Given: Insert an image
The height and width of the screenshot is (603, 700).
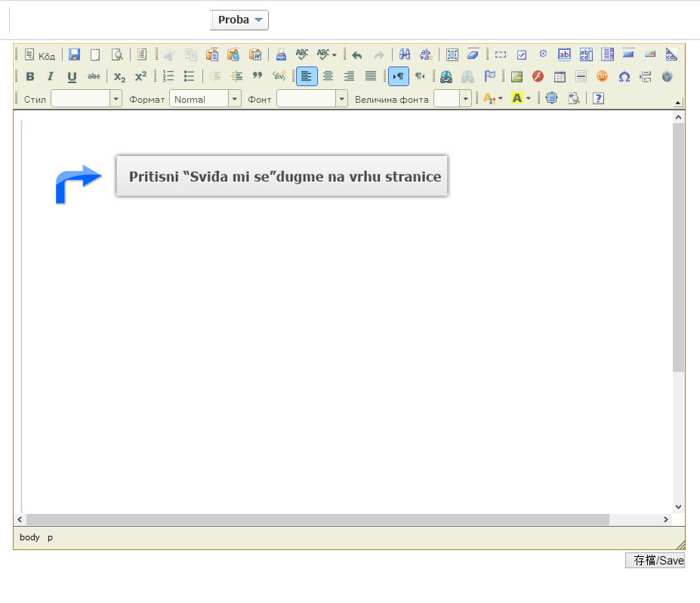Looking at the screenshot, I should pyautogui.click(x=517, y=76).
